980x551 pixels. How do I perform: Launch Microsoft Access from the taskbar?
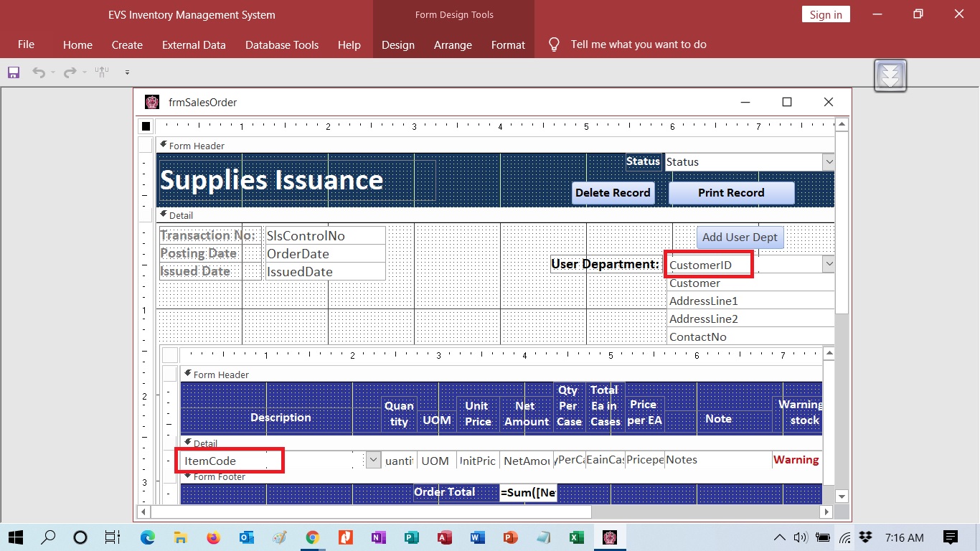pos(444,537)
